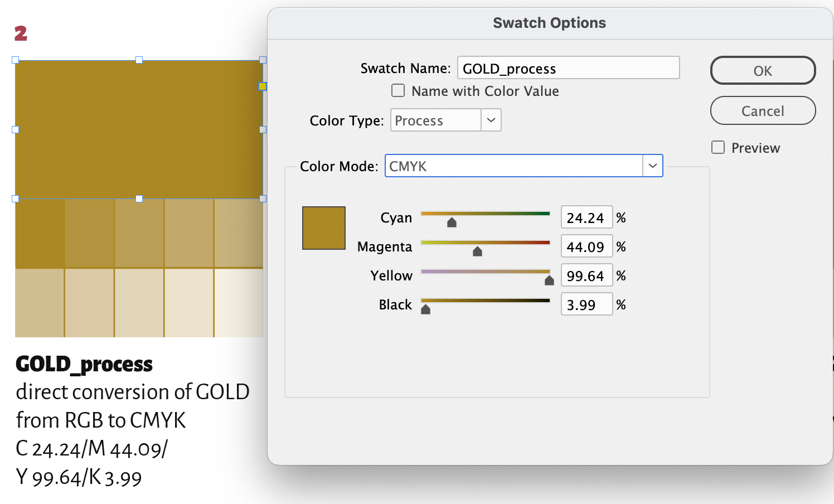The width and height of the screenshot is (834, 504).
Task: Click the left-middle selection handle of rectangle
Action: 16,129
